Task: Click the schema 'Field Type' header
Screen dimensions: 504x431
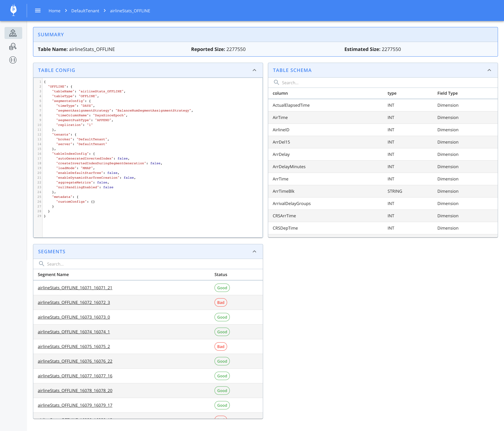Action: click(x=447, y=93)
